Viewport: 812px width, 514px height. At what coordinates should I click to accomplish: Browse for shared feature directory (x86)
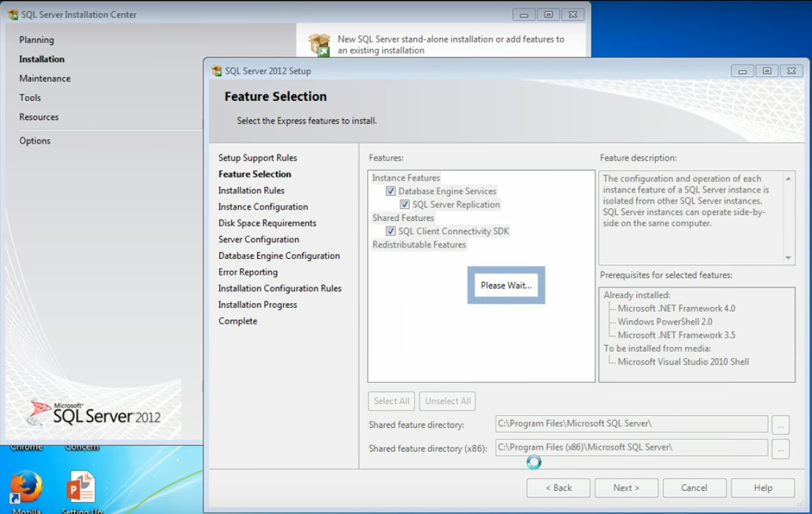click(x=780, y=449)
